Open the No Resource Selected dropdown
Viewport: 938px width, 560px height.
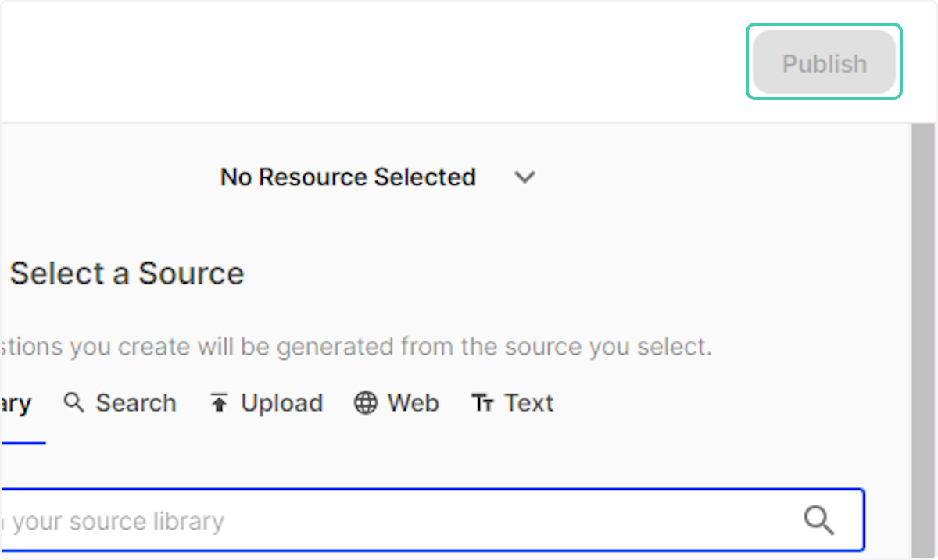(x=348, y=177)
